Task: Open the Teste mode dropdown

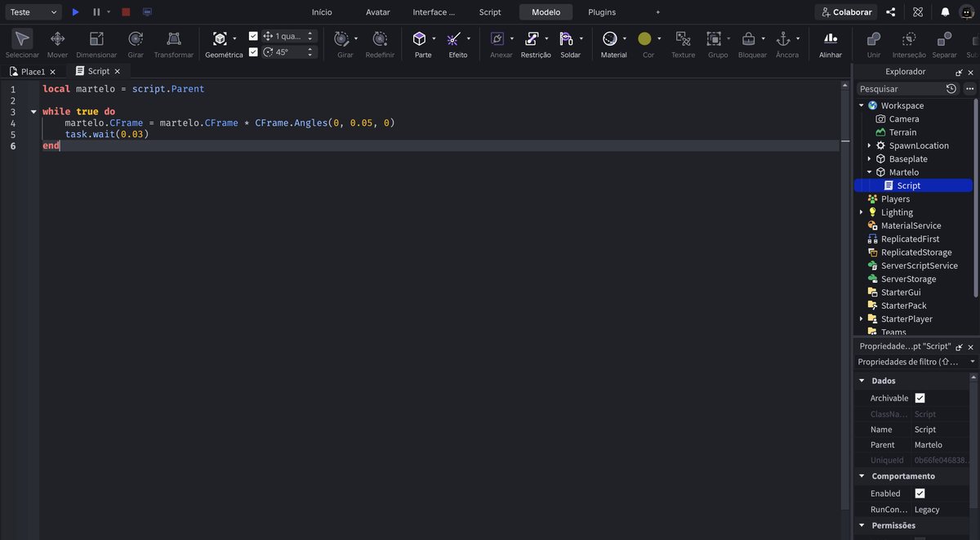Action: click(x=33, y=12)
